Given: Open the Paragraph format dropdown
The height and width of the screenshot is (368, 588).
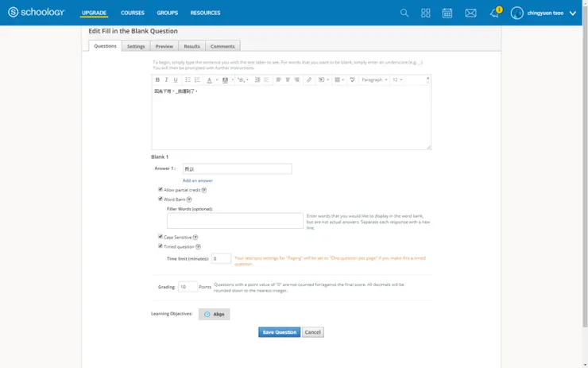Looking at the screenshot, I should tap(374, 79).
